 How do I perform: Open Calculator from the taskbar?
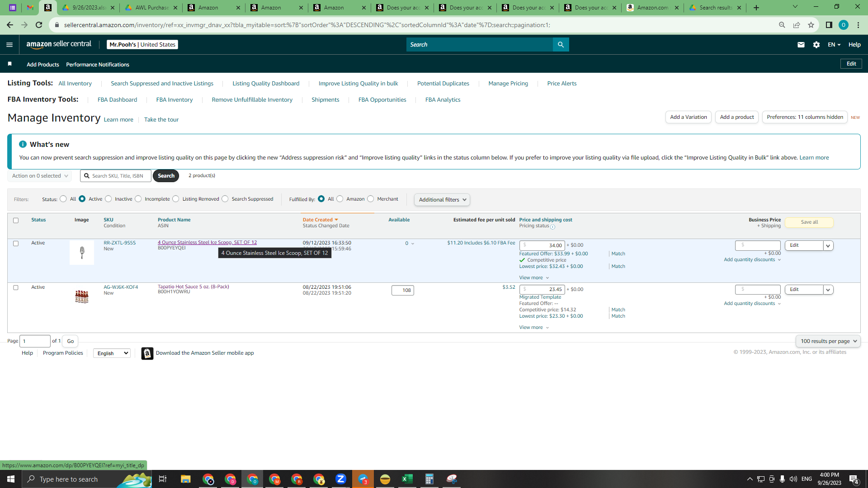click(x=429, y=479)
